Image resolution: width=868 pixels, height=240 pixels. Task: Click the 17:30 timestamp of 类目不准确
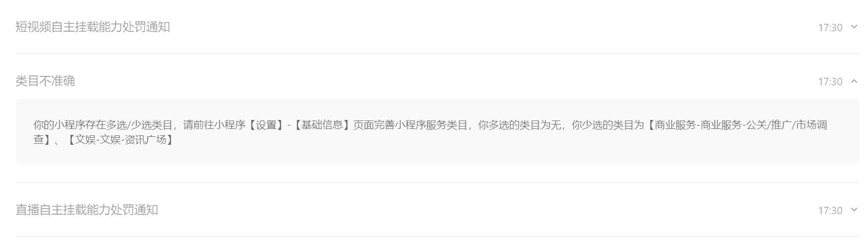830,81
